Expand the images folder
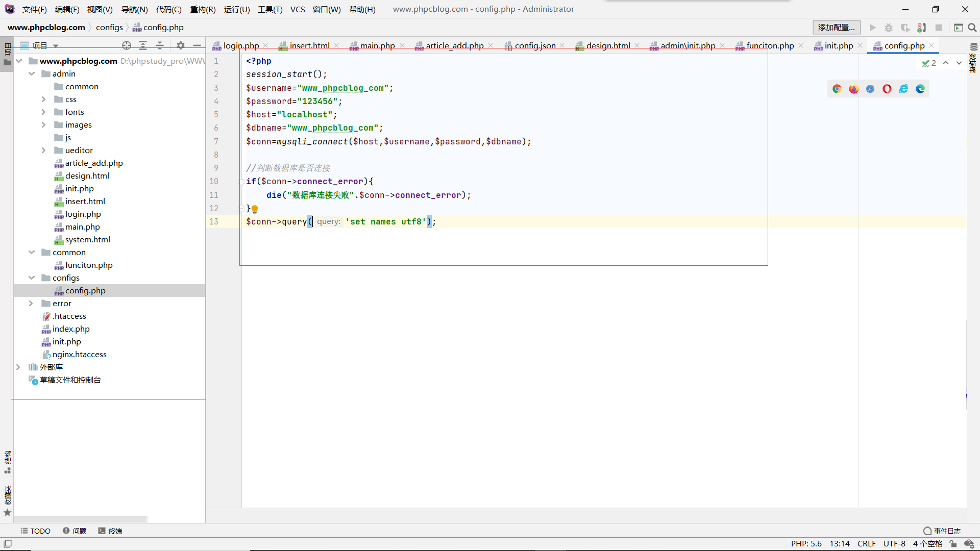 [44, 124]
